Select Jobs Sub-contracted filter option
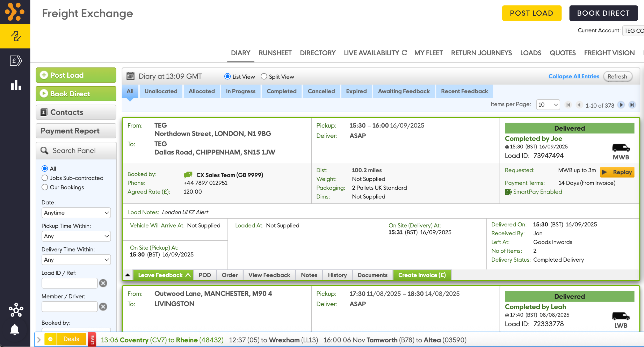Screen dimensions: 644x347 pyautogui.click(x=45, y=178)
